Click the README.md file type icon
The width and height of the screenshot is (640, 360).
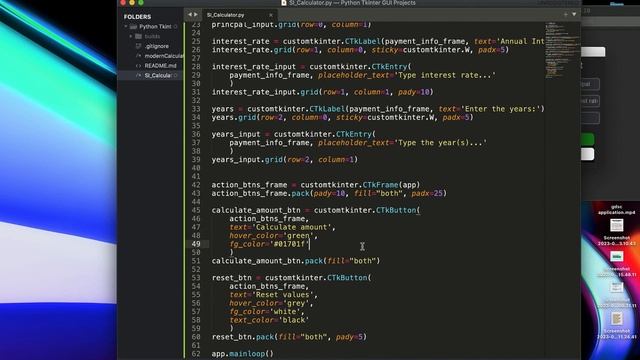[x=138, y=66]
